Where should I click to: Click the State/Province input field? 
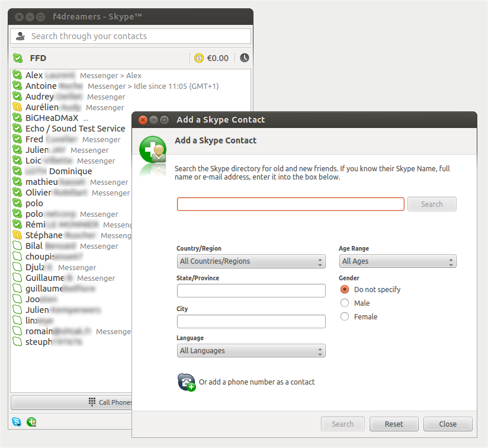(x=251, y=290)
